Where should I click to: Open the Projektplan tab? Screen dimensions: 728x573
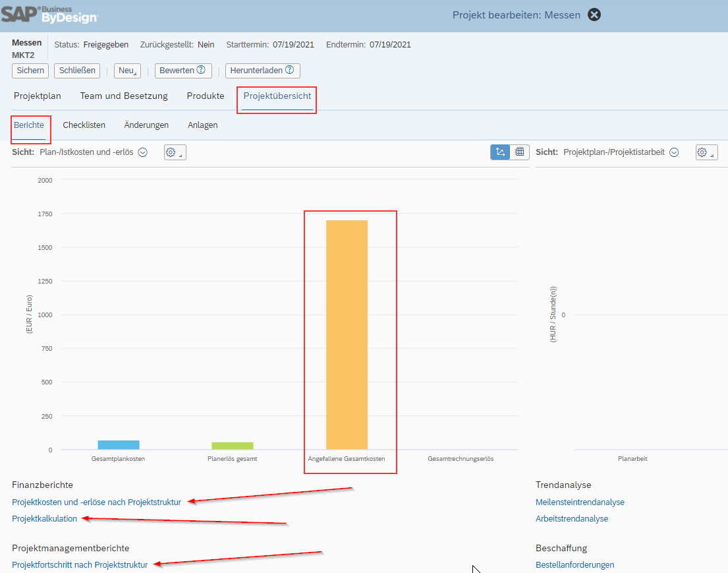pyautogui.click(x=37, y=96)
